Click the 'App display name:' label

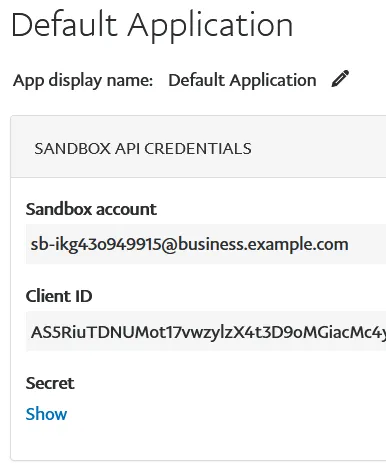pos(83,80)
